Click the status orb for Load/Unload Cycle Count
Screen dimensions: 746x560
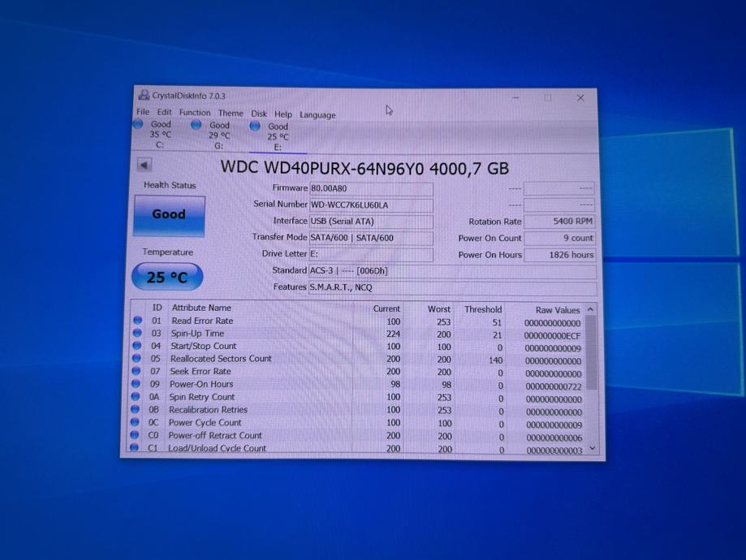point(134,446)
